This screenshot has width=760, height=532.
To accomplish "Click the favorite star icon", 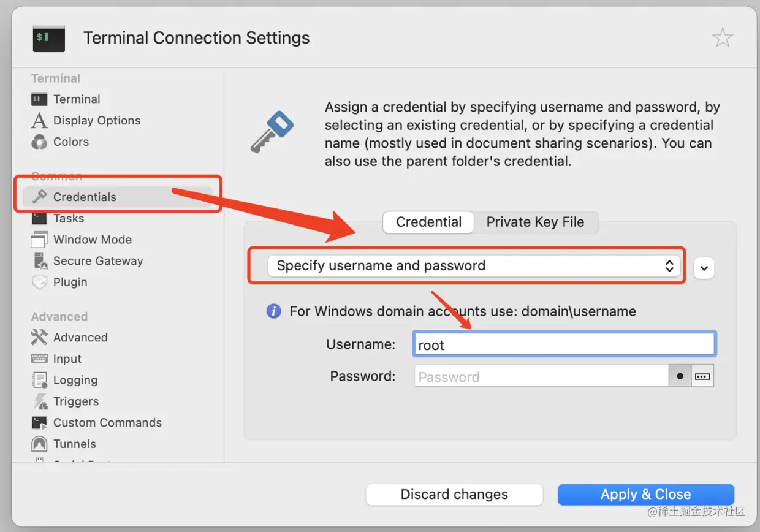I will click(723, 38).
